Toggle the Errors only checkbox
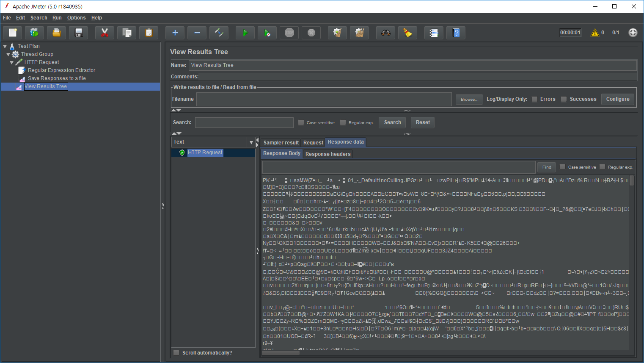Viewport: 644px width, 363px height. click(x=535, y=99)
